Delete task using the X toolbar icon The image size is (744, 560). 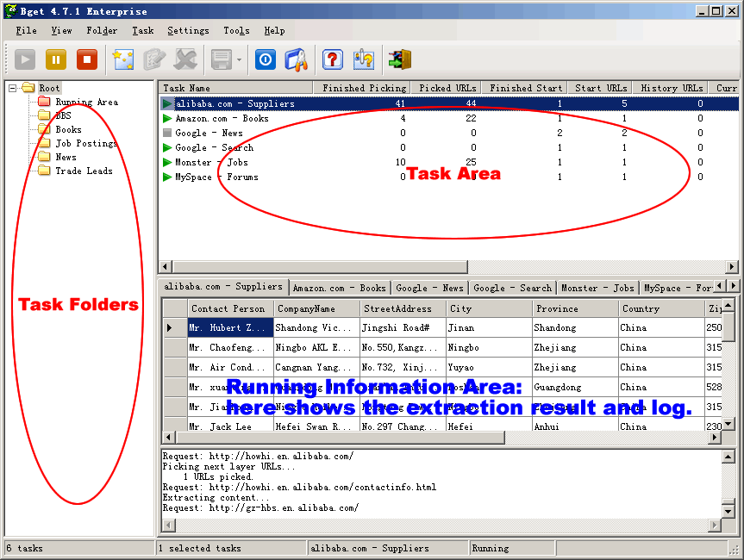185,59
